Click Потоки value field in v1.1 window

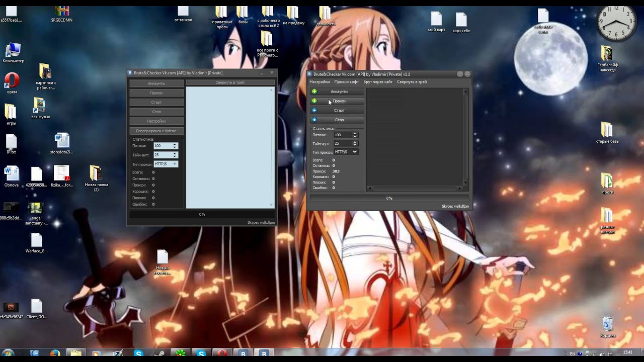click(x=343, y=135)
